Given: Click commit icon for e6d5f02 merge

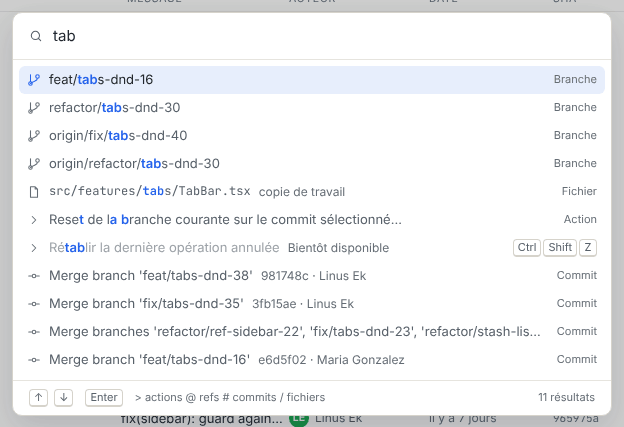Looking at the screenshot, I should [34, 360].
